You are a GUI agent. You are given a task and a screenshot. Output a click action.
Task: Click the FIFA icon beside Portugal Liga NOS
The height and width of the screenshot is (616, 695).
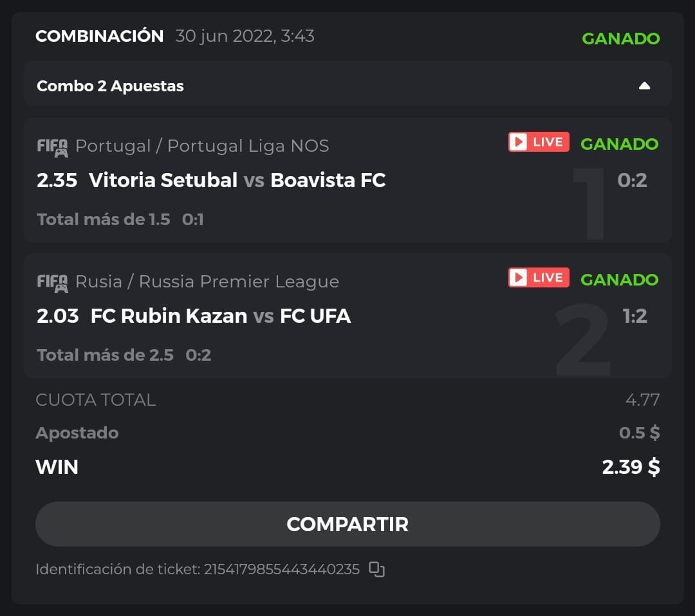click(52, 147)
